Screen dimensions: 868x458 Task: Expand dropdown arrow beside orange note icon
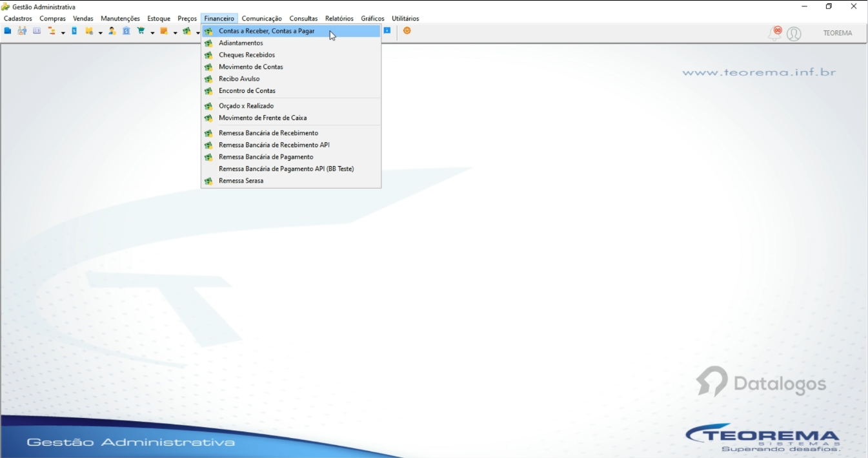[x=175, y=32]
